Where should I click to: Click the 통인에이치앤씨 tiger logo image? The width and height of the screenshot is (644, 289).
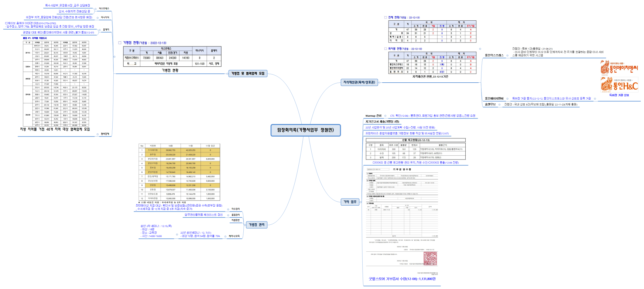(619, 68)
